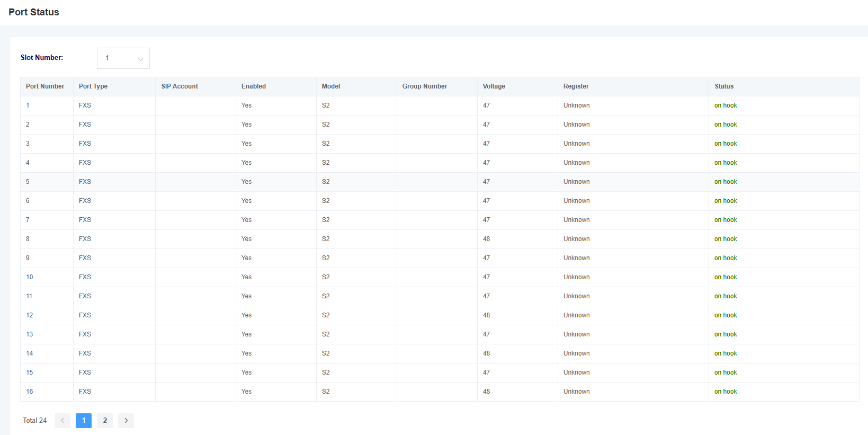Click S2 model for port 9
868x435 pixels.
click(x=326, y=258)
